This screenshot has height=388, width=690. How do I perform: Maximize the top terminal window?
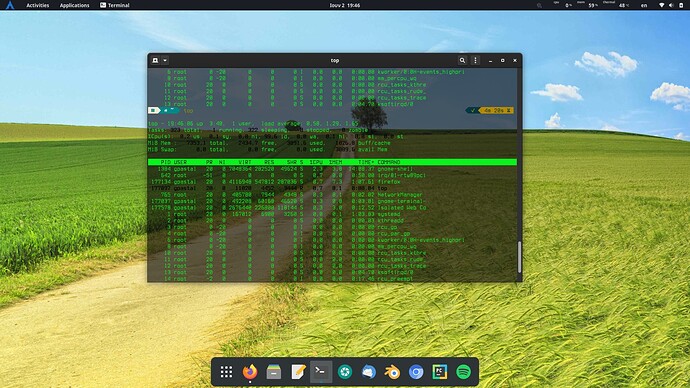tap(503, 60)
